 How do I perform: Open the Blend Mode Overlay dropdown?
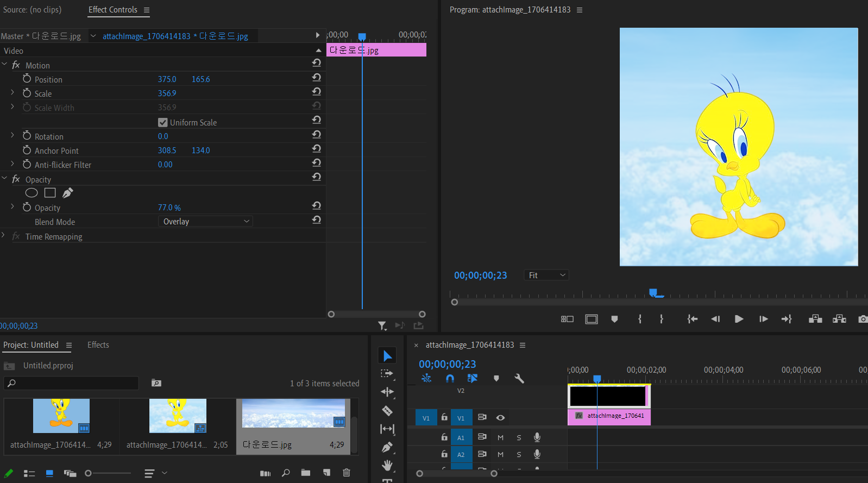[205, 222]
